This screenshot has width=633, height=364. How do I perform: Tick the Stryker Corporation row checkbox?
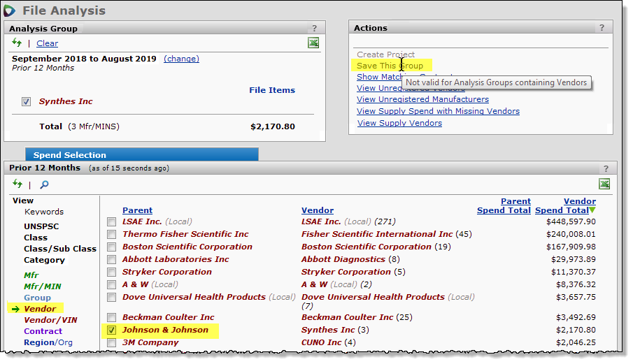click(x=112, y=272)
